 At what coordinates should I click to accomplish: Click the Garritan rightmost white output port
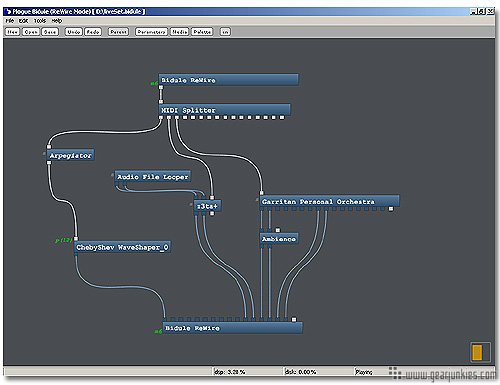point(391,209)
